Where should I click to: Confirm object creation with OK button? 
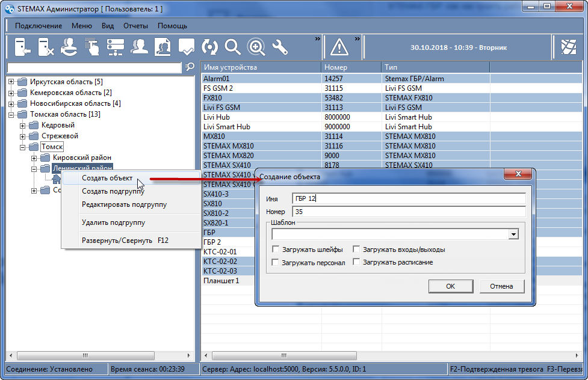click(x=450, y=286)
